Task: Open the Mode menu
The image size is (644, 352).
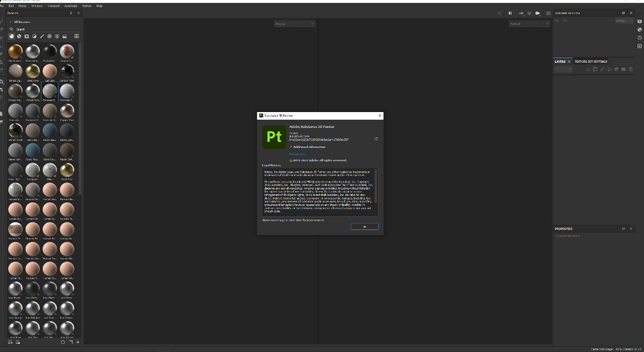Action: pyautogui.click(x=23, y=6)
